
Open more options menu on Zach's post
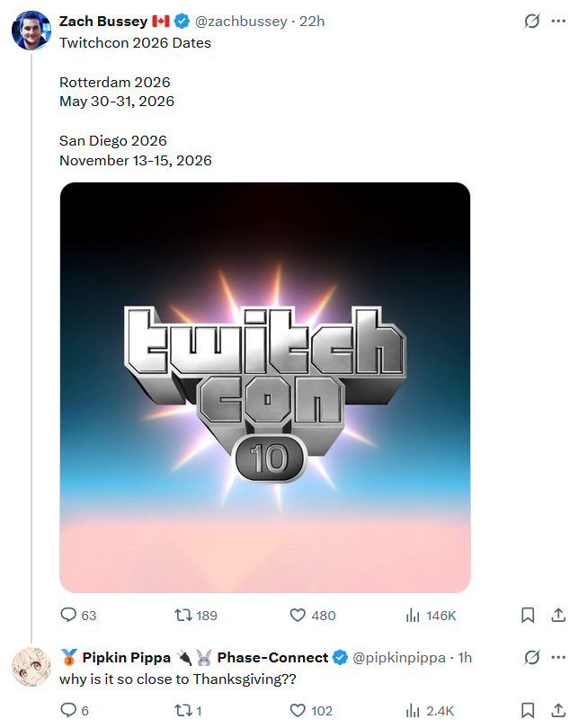click(557, 21)
